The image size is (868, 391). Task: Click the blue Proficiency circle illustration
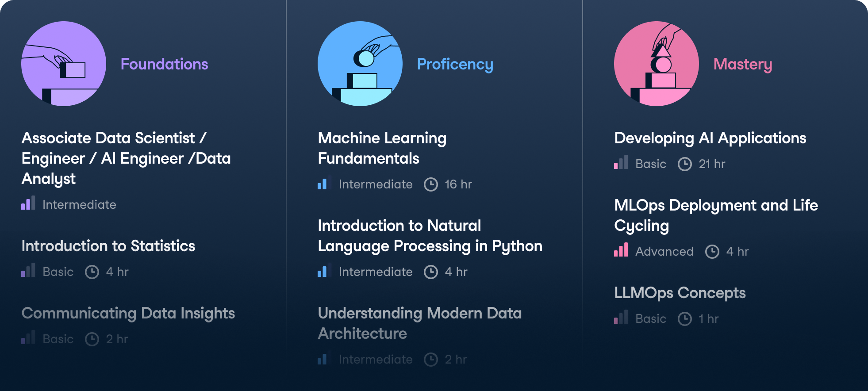[x=360, y=64]
